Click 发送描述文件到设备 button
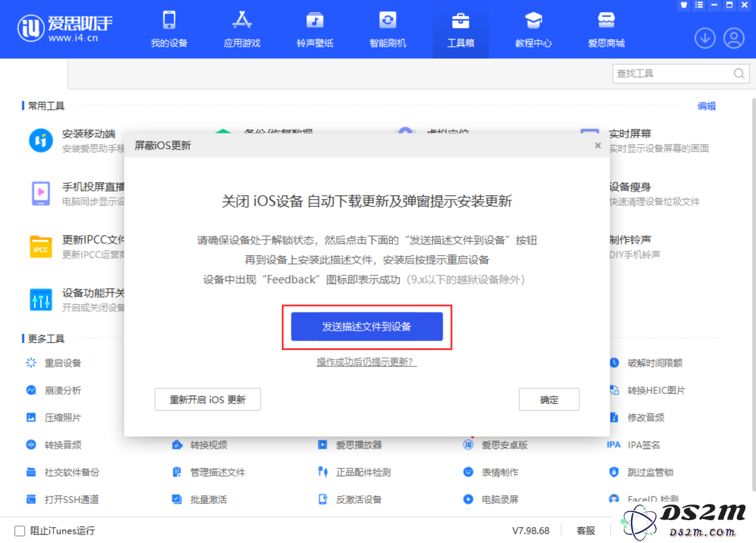The width and height of the screenshot is (756, 543). point(367,326)
